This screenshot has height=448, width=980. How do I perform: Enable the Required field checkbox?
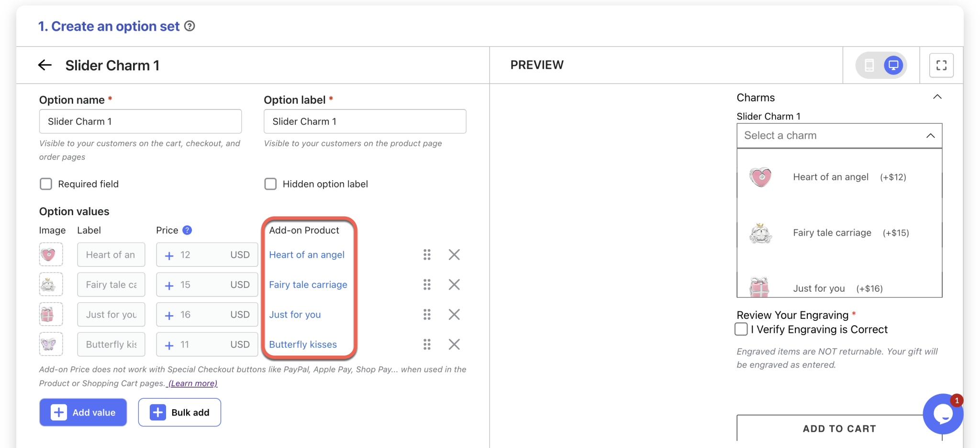point(45,184)
